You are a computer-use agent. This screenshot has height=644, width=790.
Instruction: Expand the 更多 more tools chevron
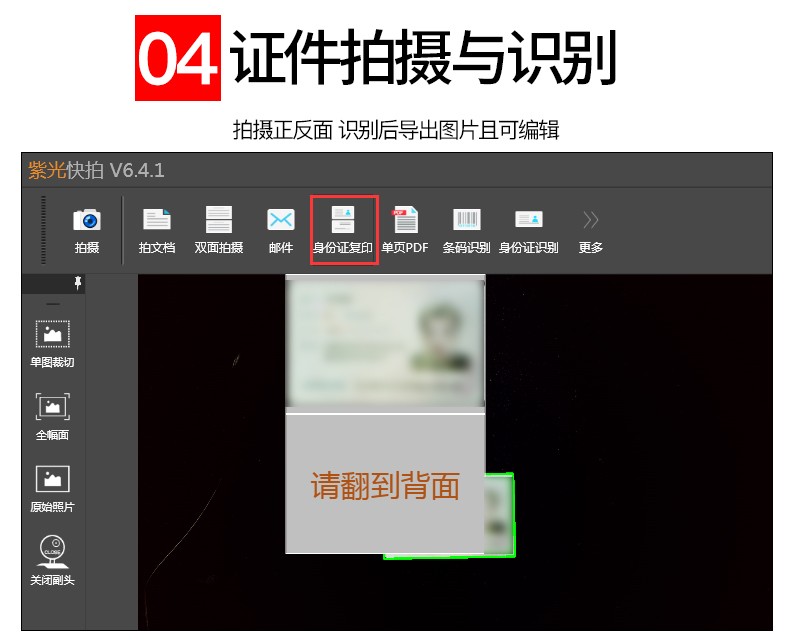tap(591, 229)
